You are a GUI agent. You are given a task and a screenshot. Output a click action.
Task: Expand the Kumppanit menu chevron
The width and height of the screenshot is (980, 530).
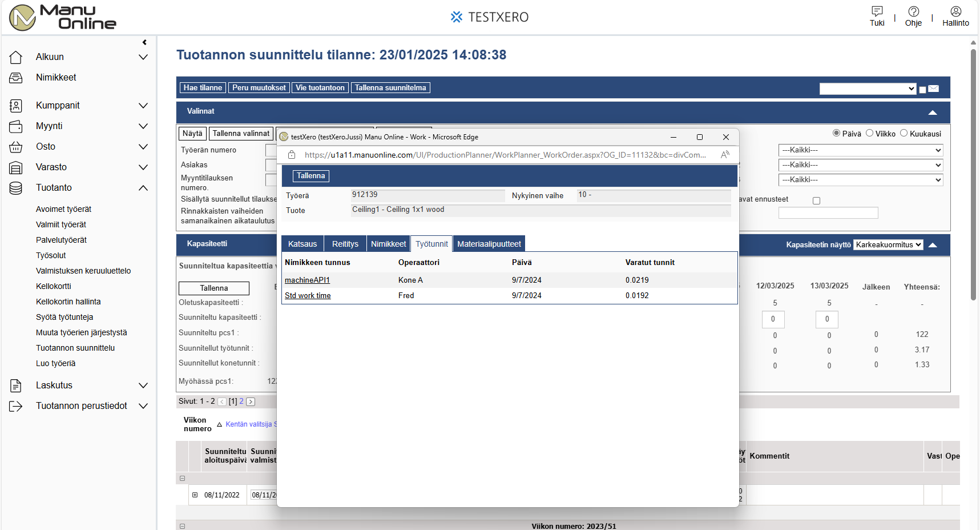coord(143,106)
